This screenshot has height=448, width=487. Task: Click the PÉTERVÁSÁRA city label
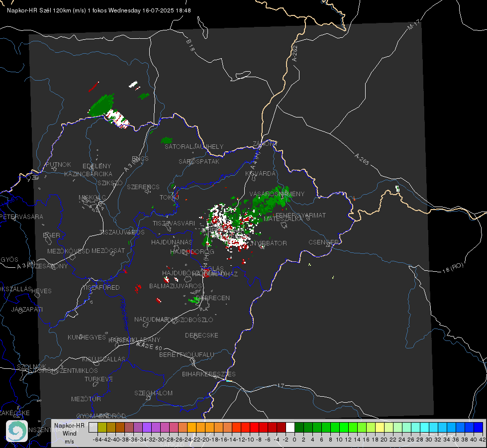[x=21, y=217]
